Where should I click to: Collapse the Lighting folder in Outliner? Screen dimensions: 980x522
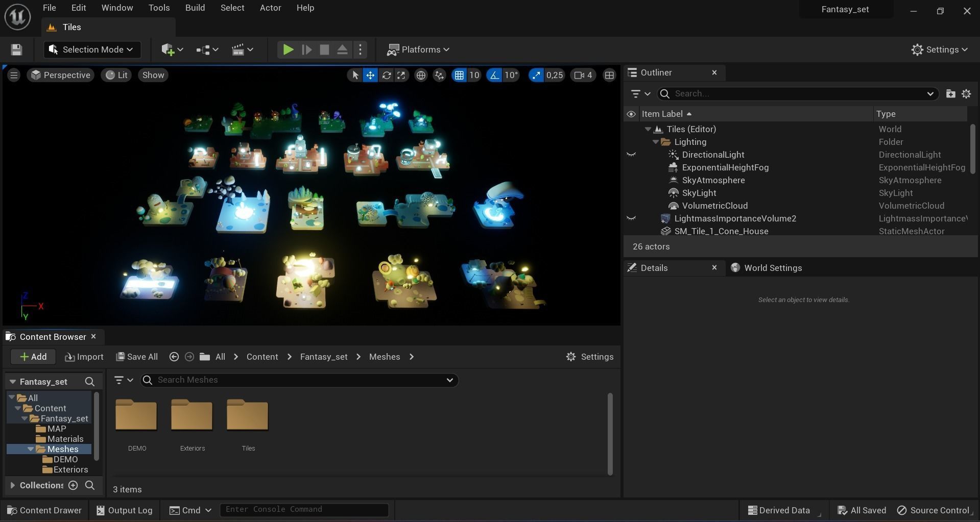tap(656, 142)
